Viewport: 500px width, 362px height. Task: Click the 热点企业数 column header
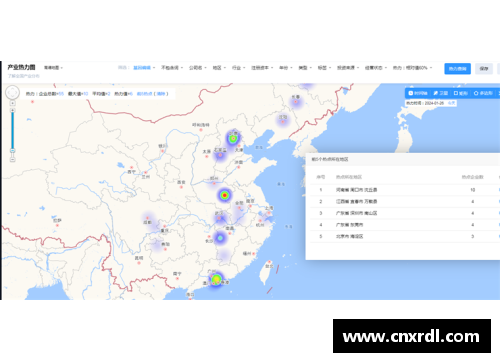pyautogui.click(x=472, y=177)
